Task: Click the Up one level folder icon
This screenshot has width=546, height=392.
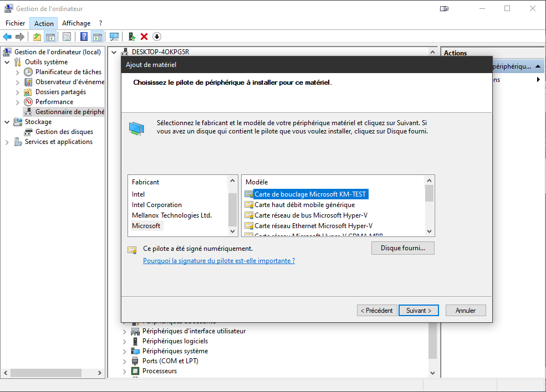Action: pyautogui.click(x=37, y=37)
